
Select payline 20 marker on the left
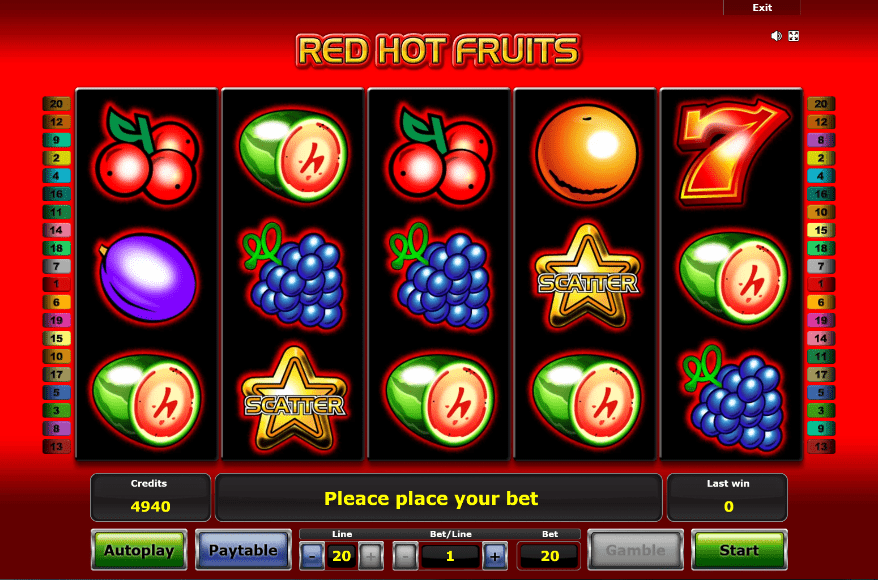(x=57, y=104)
